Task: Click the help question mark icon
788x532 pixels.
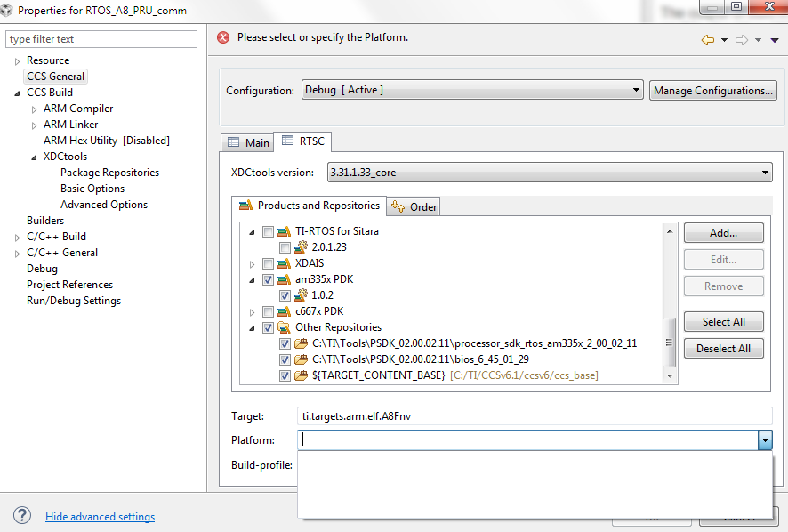Action: (22, 516)
